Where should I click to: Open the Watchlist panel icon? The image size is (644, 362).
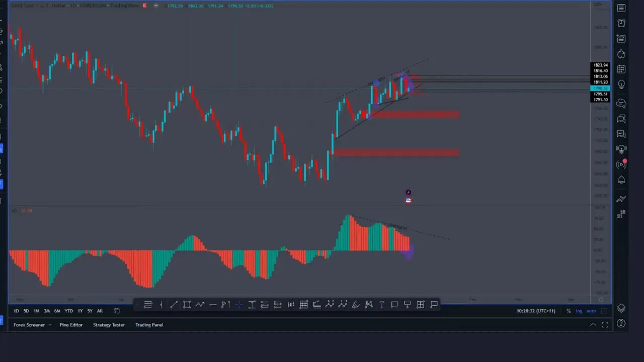coord(621,8)
